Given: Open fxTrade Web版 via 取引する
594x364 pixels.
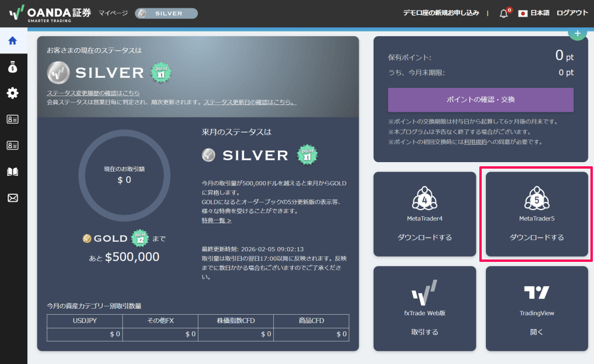Looking at the screenshot, I should (x=424, y=331).
